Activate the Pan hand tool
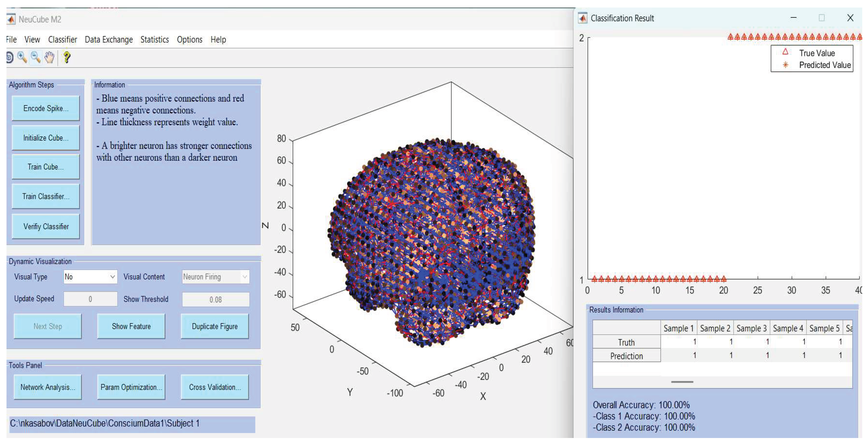 pyautogui.click(x=49, y=57)
